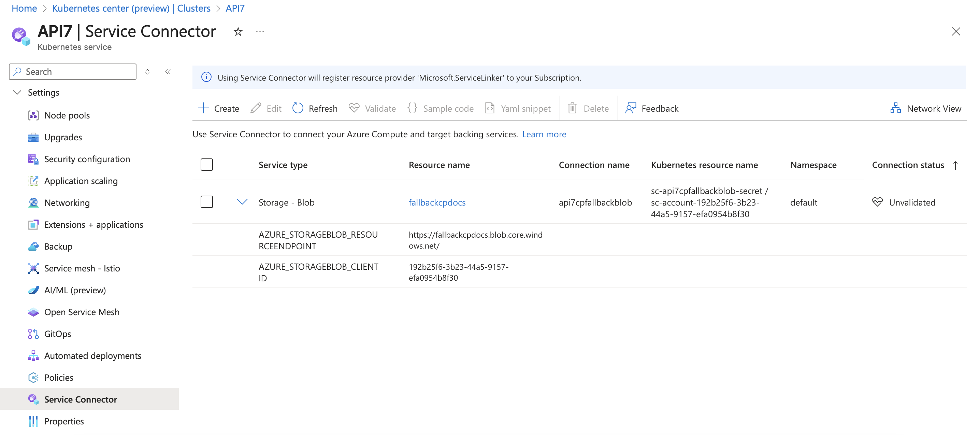Collapse the left navigation pane
The width and height of the screenshot is (980, 435).
(168, 72)
